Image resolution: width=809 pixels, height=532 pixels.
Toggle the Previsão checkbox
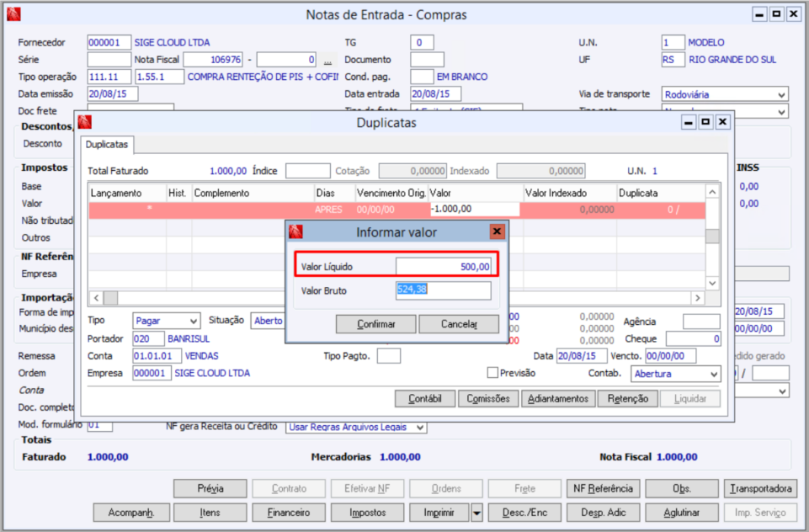pyautogui.click(x=492, y=373)
